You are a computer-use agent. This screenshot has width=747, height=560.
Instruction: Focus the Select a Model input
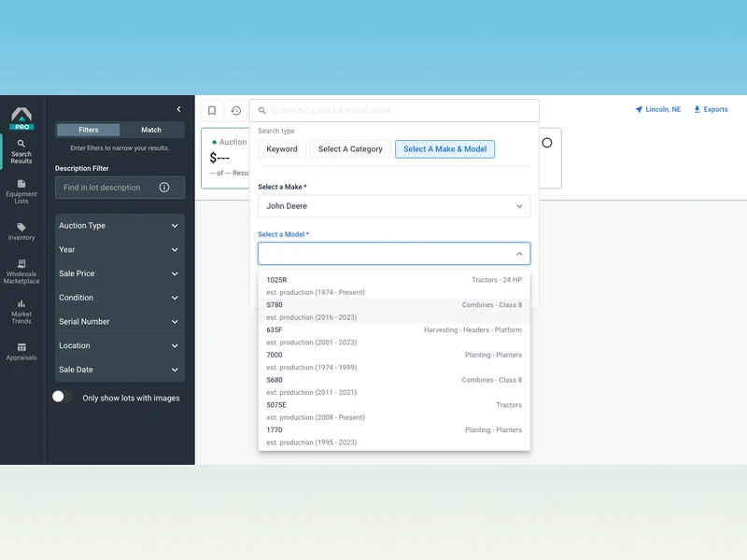394,254
